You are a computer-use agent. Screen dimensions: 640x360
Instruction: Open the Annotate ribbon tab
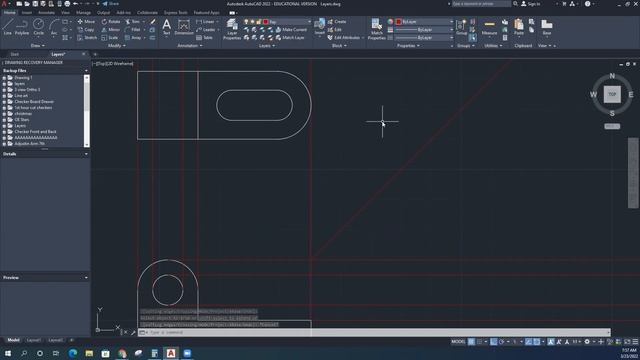pos(46,13)
